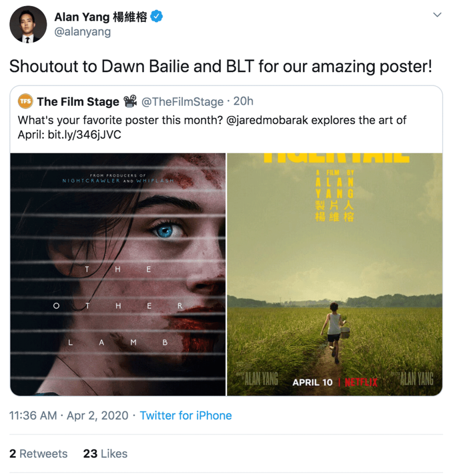
Task: Open the @alanyang handle link
Action: click(82, 32)
